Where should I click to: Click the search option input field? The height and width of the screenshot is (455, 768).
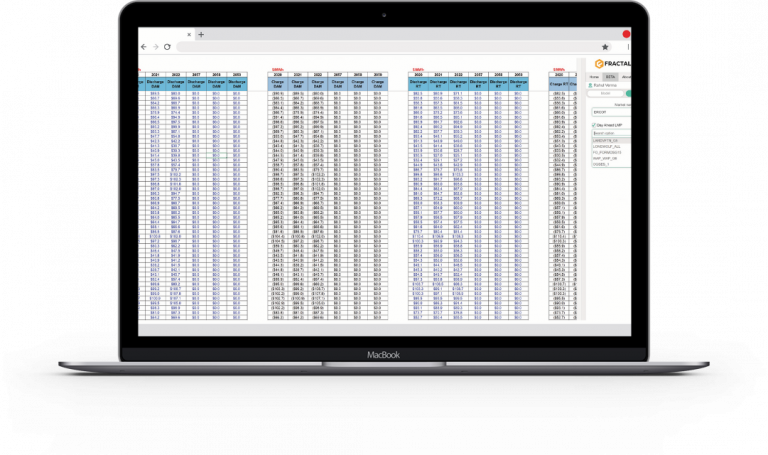coord(609,133)
